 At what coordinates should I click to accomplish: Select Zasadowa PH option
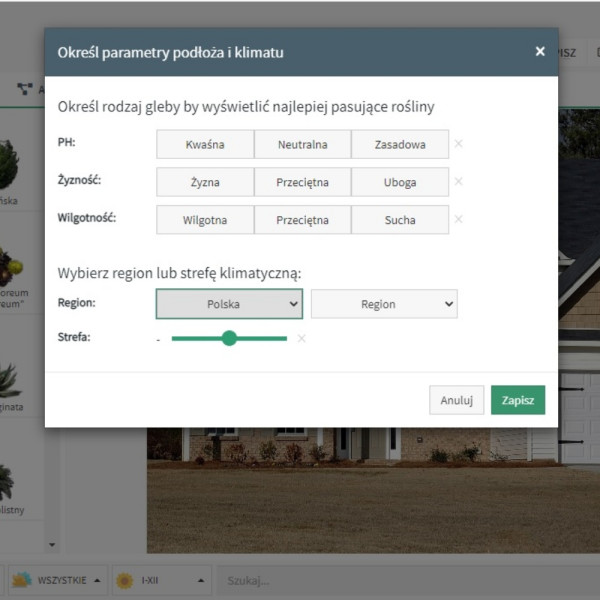click(400, 144)
